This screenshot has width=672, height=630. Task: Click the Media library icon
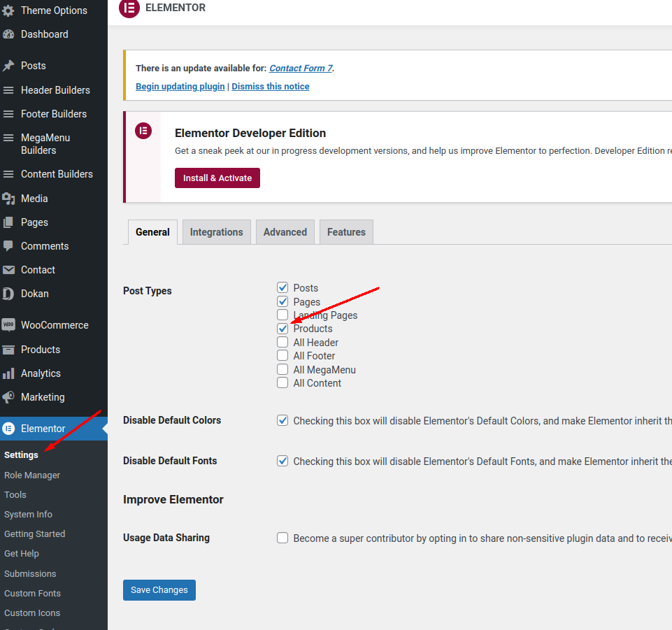[x=8, y=199]
